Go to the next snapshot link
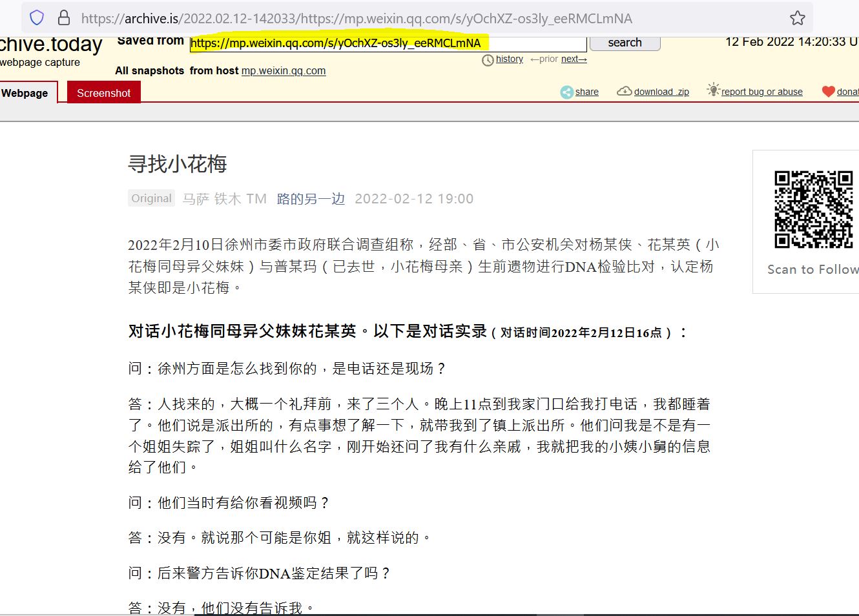This screenshot has width=859, height=616. pyautogui.click(x=574, y=59)
